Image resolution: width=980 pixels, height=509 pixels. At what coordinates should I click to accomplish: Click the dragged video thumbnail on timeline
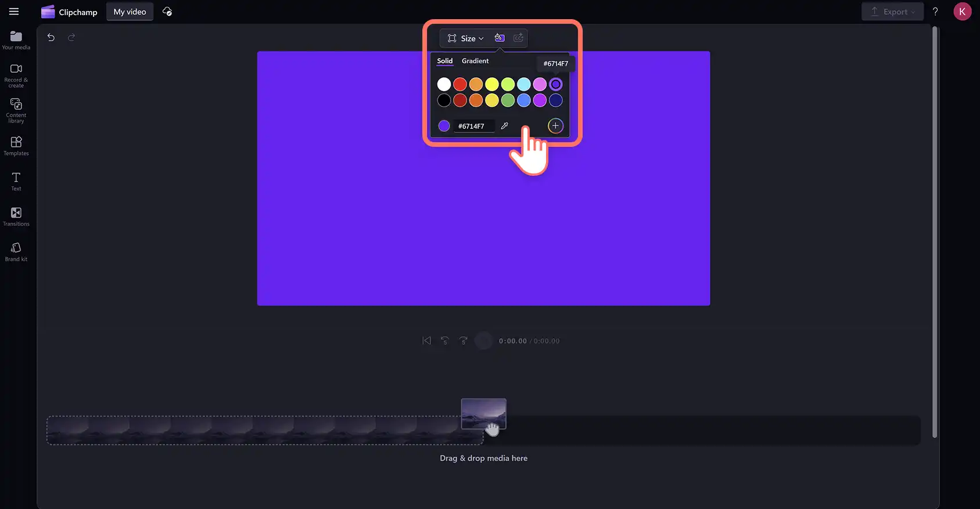tap(483, 414)
